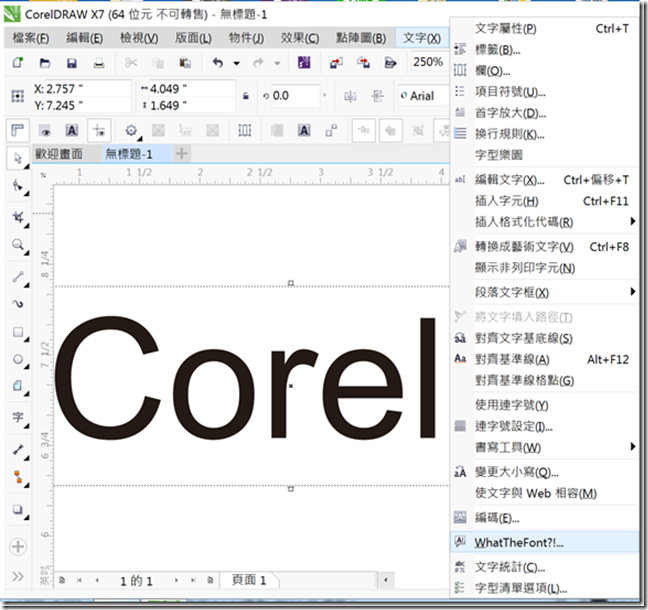This screenshot has height=610, width=648.
Task: Add new document tab with plus
Action: click(x=181, y=154)
